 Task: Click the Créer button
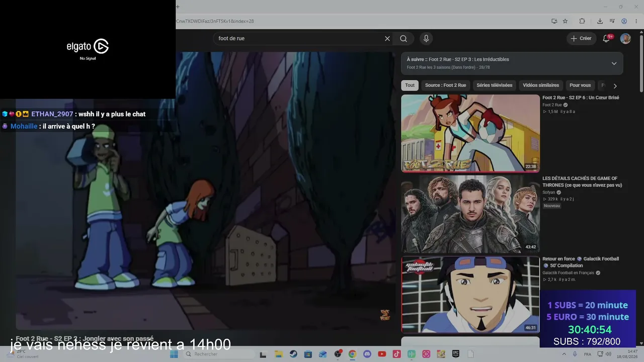(x=581, y=39)
